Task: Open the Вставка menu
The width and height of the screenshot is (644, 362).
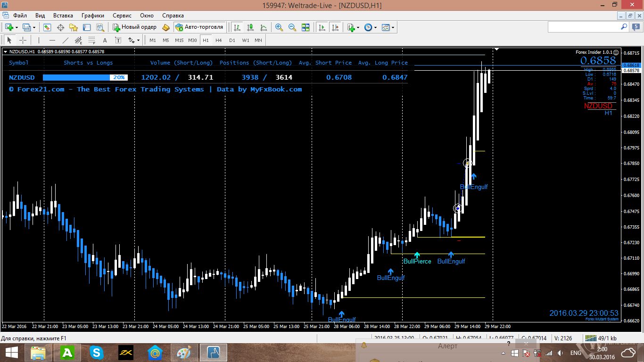Action: 63,16
